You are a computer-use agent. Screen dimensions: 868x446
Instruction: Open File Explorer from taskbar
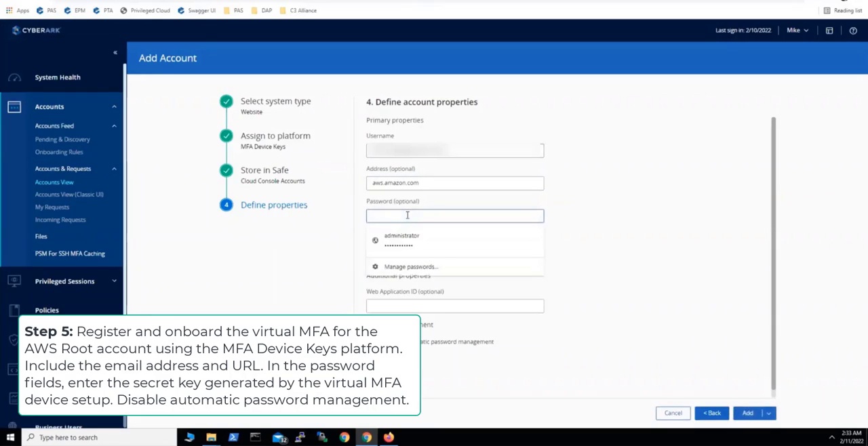click(x=211, y=437)
